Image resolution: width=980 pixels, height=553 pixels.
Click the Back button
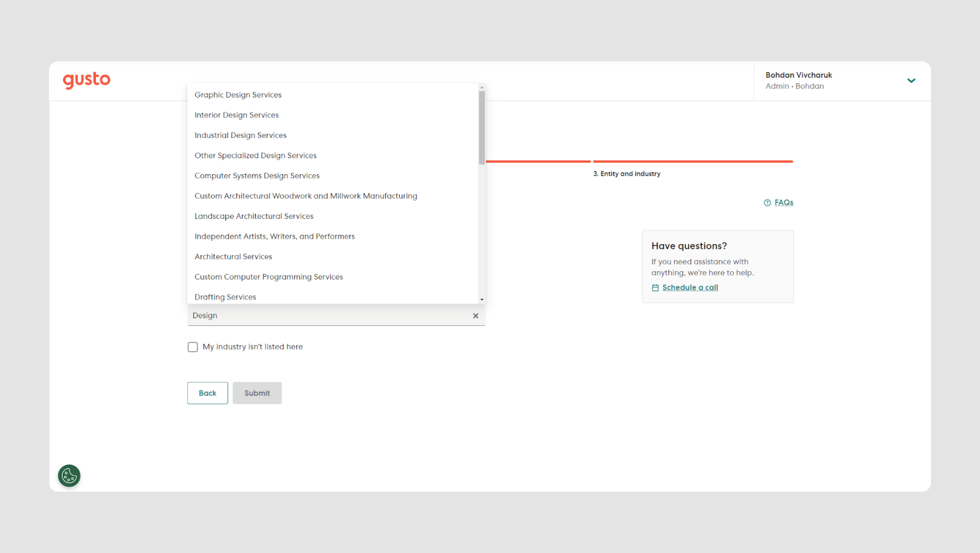click(x=207, y=393)
